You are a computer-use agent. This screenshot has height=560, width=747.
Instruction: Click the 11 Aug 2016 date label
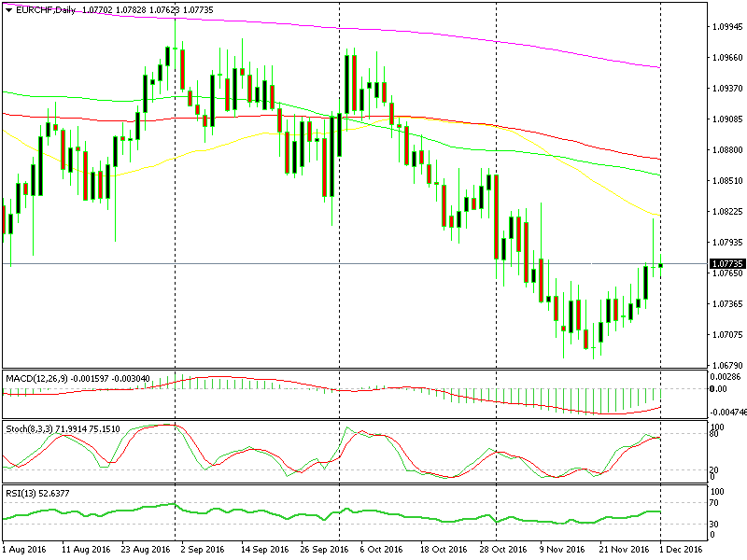tap(86, 550)
